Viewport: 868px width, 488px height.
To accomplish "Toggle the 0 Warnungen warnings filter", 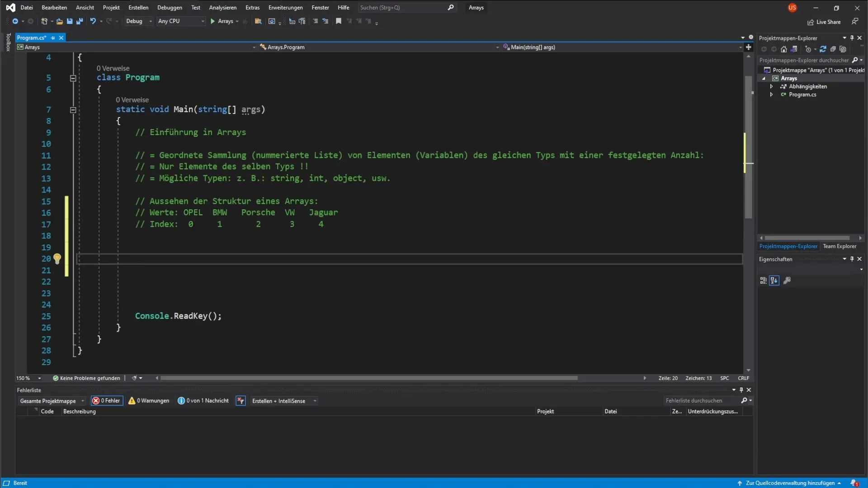I will click(x=149, y=401).
